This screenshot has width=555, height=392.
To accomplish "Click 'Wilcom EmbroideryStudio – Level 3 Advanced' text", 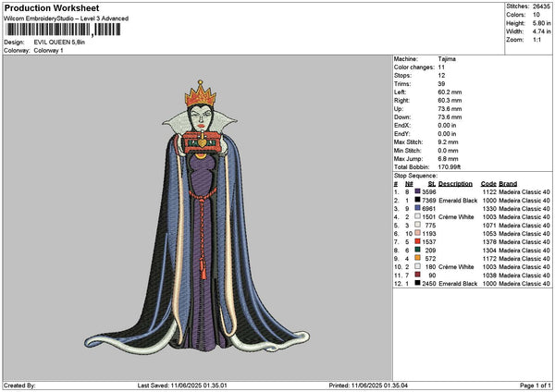I will pyautogui.click(x=67, y=18).
